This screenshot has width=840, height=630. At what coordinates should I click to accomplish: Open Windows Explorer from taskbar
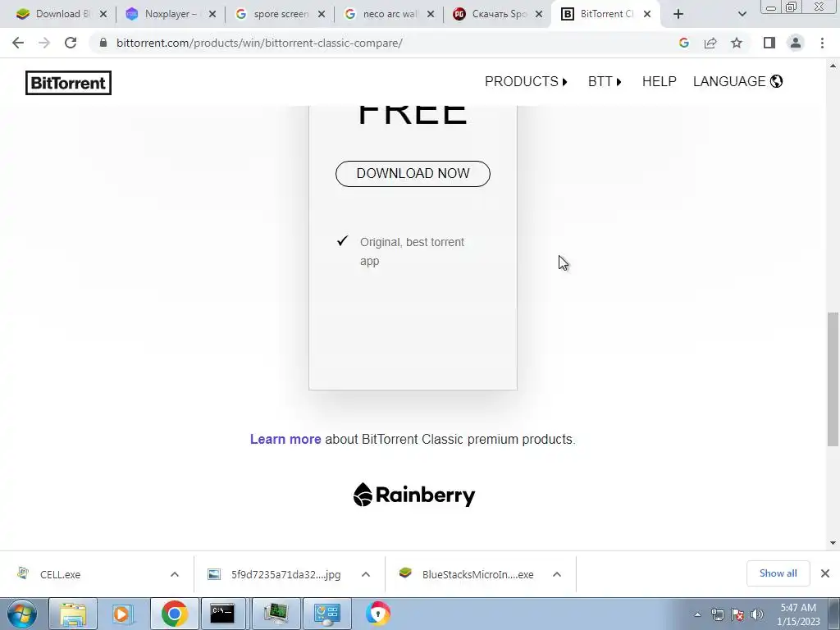click(x=73, y=614)
